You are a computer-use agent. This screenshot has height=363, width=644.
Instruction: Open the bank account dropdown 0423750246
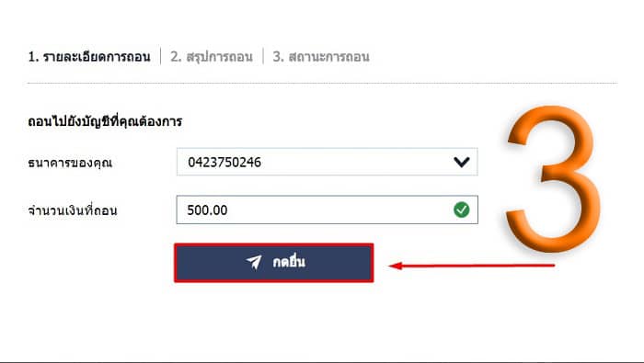(x=327, y=162)
